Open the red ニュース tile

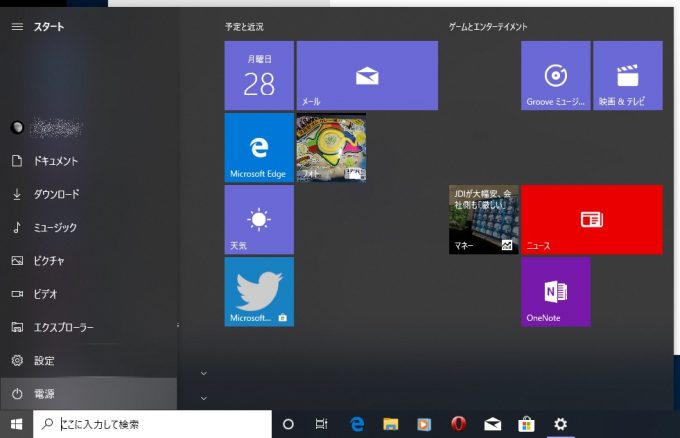click(592, 220)
